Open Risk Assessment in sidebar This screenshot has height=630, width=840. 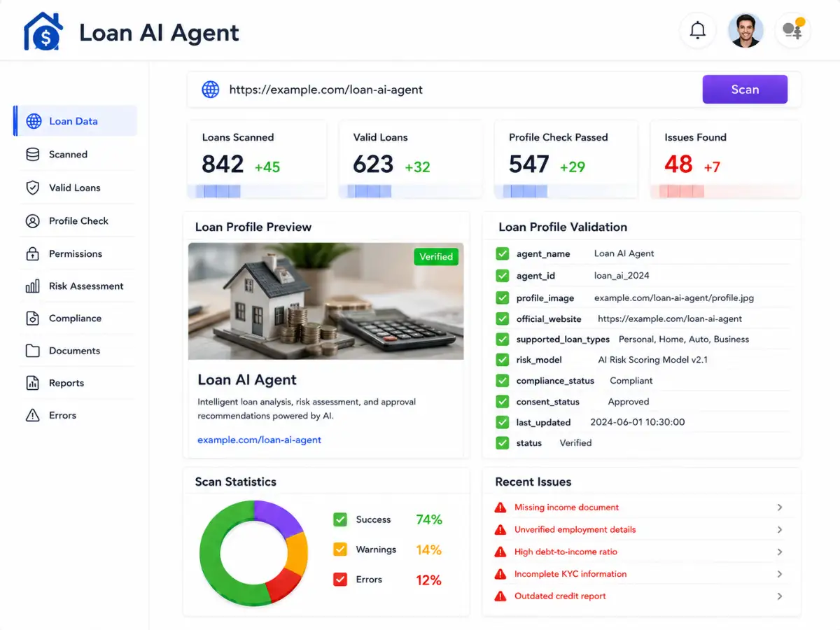pyautogui.click(x=77, y=286)
